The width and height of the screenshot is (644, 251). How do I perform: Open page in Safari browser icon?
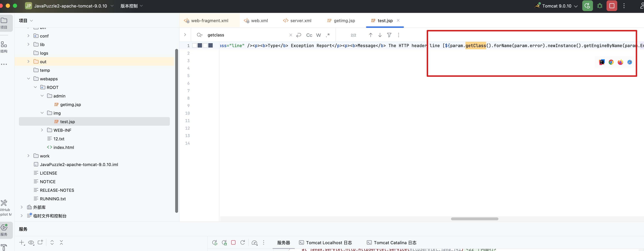tap(630, 62)
